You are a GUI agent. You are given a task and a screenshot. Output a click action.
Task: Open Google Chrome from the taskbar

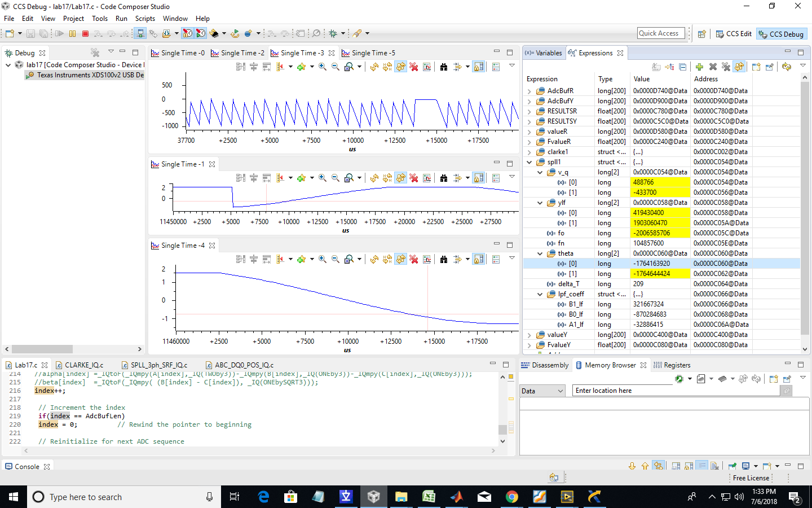coord(511,497)
